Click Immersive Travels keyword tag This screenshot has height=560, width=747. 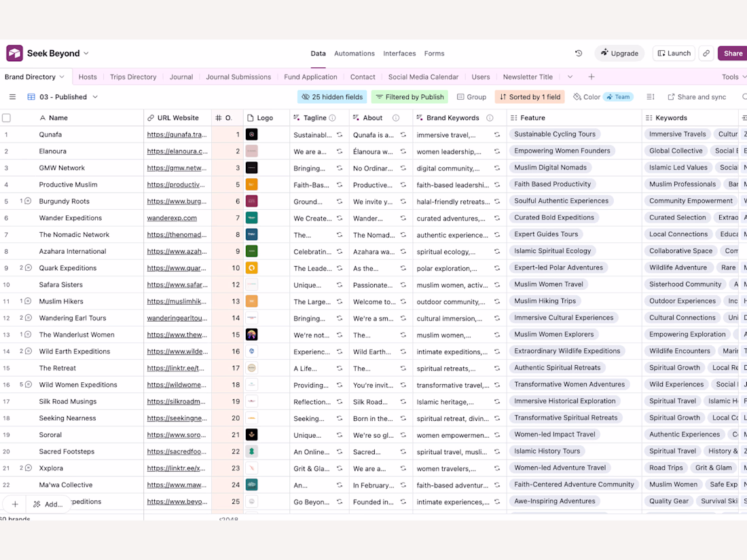pos(678,134)
